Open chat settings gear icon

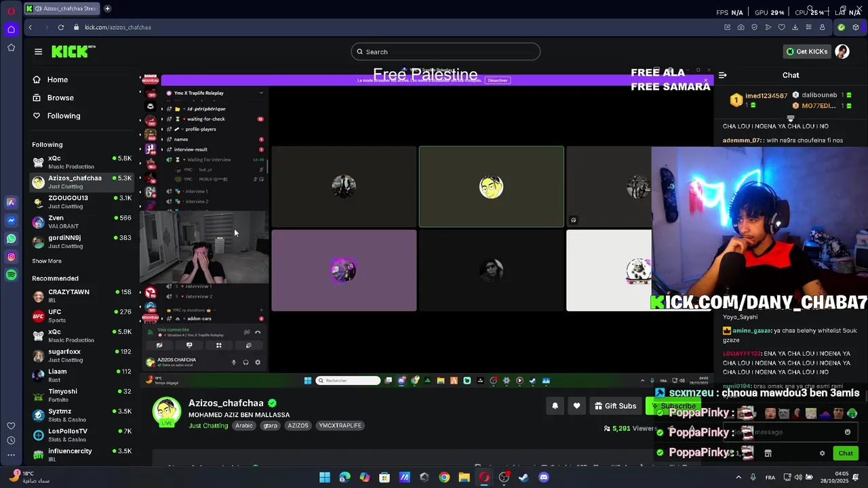[x=822, y=453]
